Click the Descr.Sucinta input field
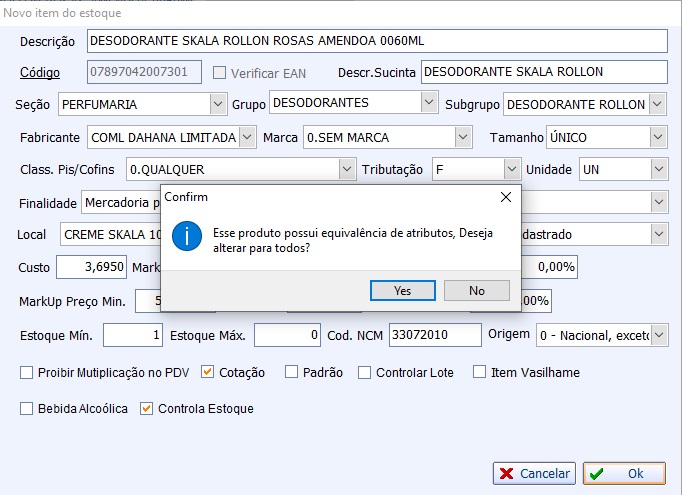This screenshot has height=495, width=682. click(544, 72)
